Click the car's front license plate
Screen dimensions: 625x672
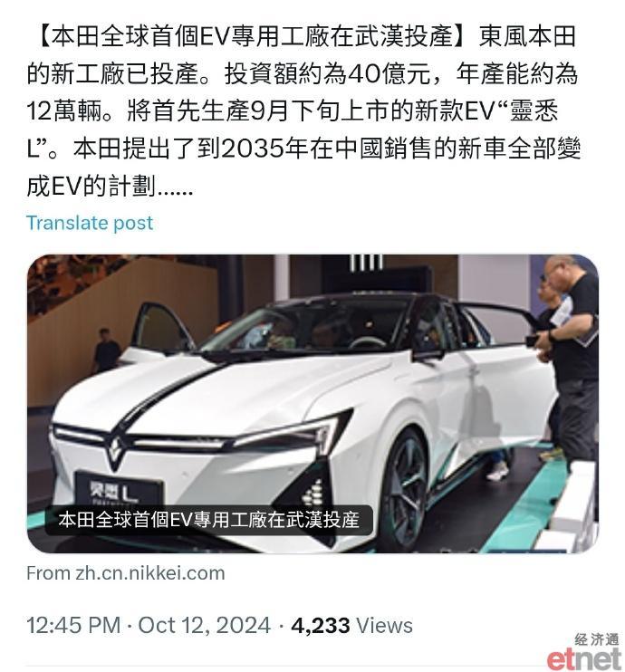pos(120,488)
